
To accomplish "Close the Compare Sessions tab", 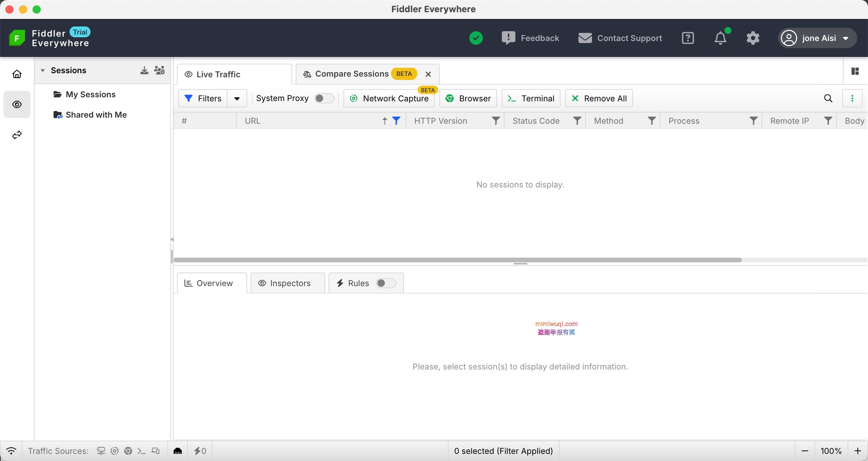I will (x=428, y=74).
